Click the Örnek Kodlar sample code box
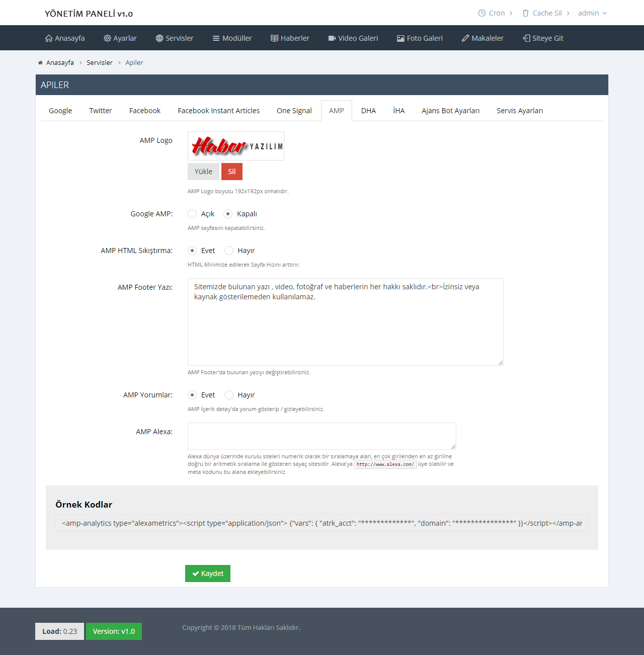Image resolution: width=644 pixels, height=655 pixels. [322, 523]
